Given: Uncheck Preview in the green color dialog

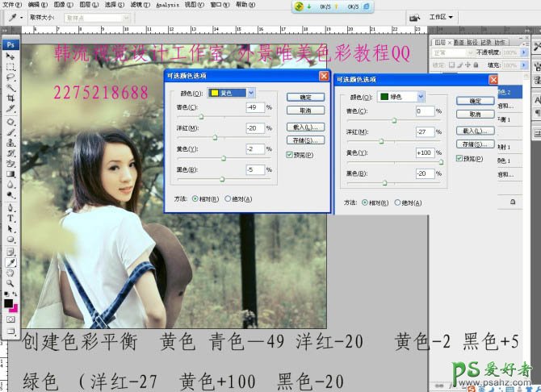Looking at the screenshot, I should (459, 158).
